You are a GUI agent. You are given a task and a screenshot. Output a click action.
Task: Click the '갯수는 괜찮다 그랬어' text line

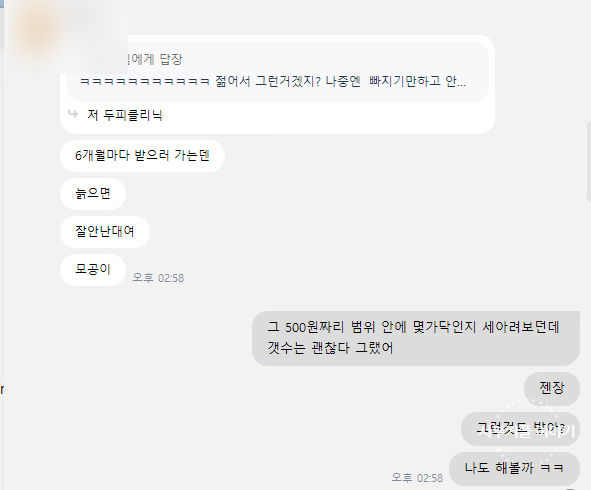pyautogui.click(x=330, y=348)
